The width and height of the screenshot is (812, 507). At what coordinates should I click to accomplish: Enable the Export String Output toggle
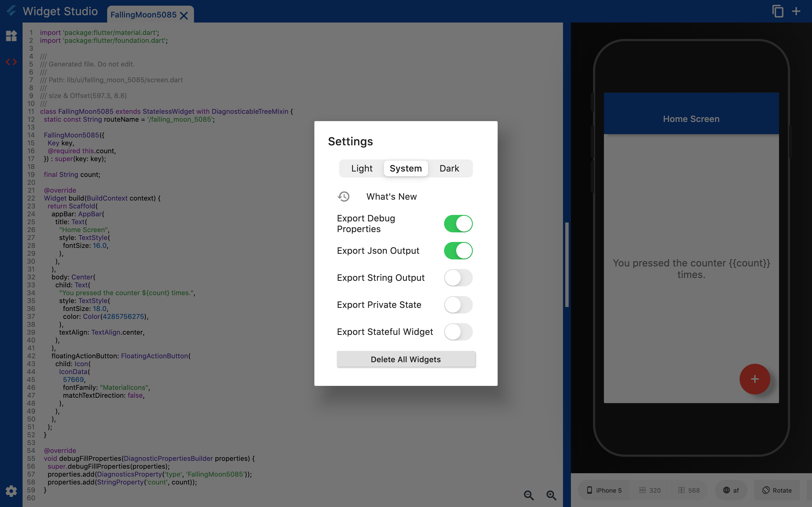[459, 277]
